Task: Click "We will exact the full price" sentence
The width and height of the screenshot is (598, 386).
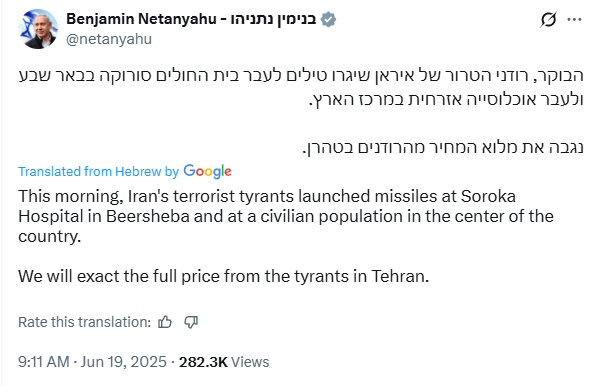Action: click(x=223, y=276)
